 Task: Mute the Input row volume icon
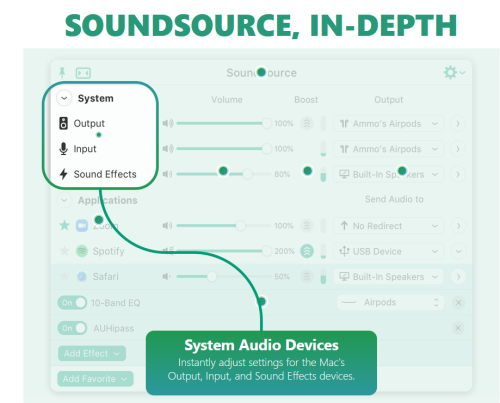168,149
